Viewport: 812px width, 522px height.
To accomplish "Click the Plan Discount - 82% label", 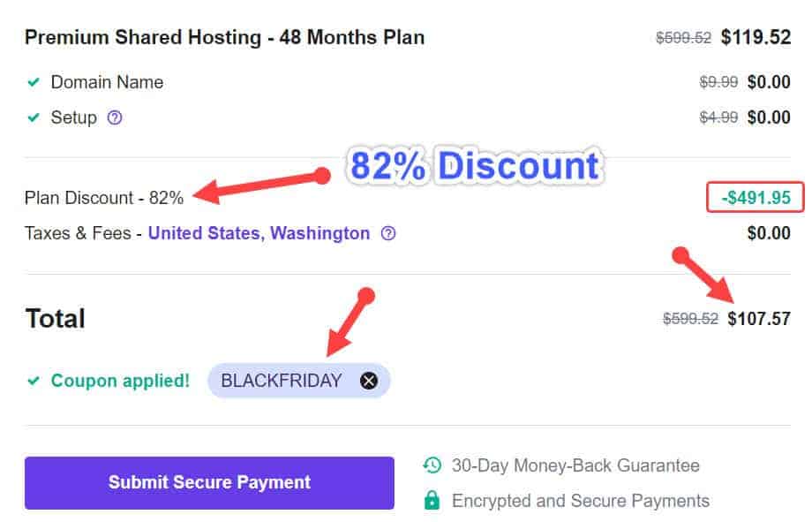I will tap(104, 198).
